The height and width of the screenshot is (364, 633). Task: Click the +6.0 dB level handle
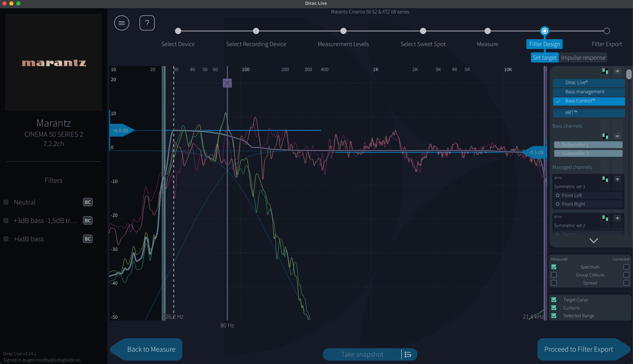(x=122, y=131)
